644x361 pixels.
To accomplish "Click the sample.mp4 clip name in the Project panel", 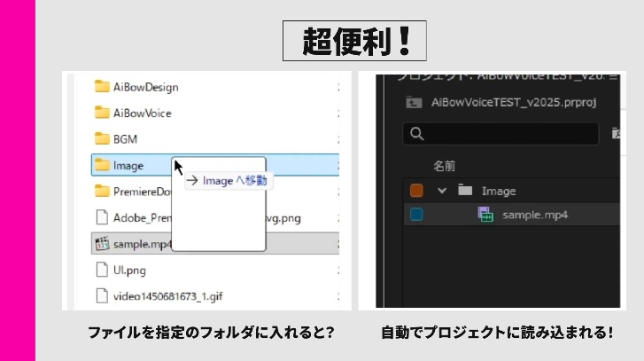I will (x=535, y=215).
